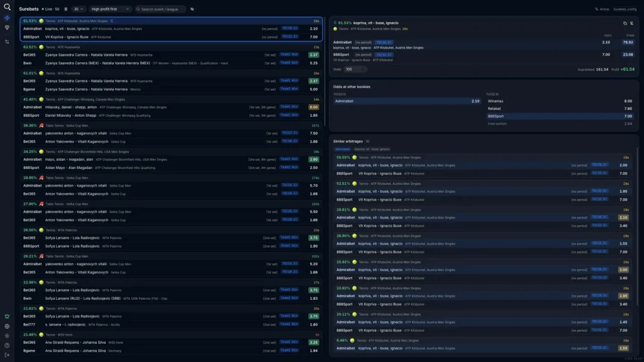This screenshot has height=362, width=644.
Task: Click the Admiralbet tag above similar arbitrages
Action: (342, 150)
